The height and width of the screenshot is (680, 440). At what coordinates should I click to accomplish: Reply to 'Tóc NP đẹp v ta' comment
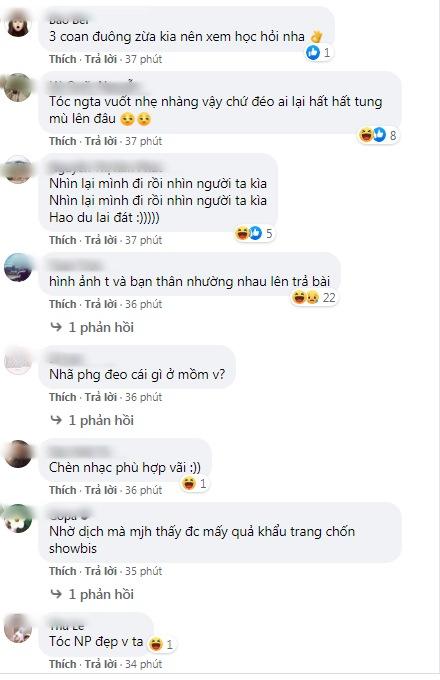101,664
